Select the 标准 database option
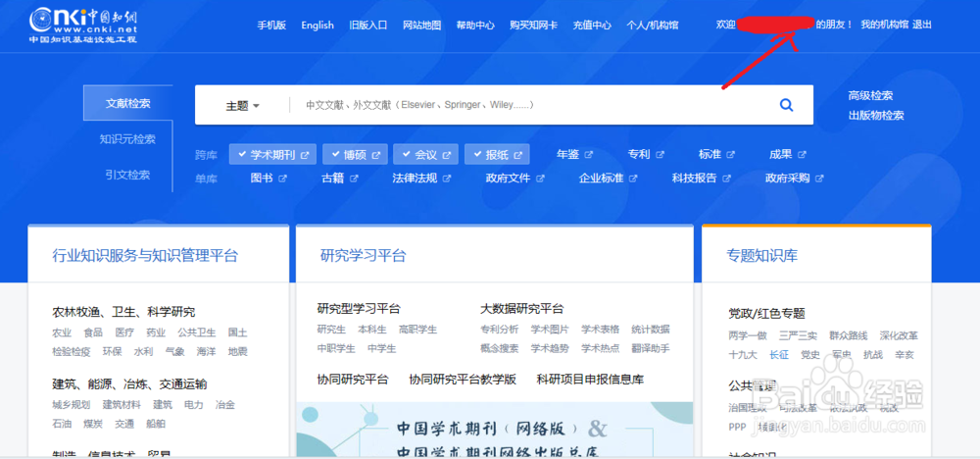This screenshot has height=459, width=980. pyautogui.click(x=710, y=154)
